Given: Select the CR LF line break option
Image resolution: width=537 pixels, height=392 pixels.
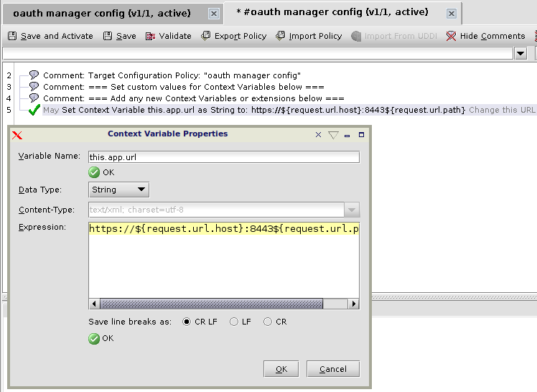Looking at the screenshot, I should (187, 322).
